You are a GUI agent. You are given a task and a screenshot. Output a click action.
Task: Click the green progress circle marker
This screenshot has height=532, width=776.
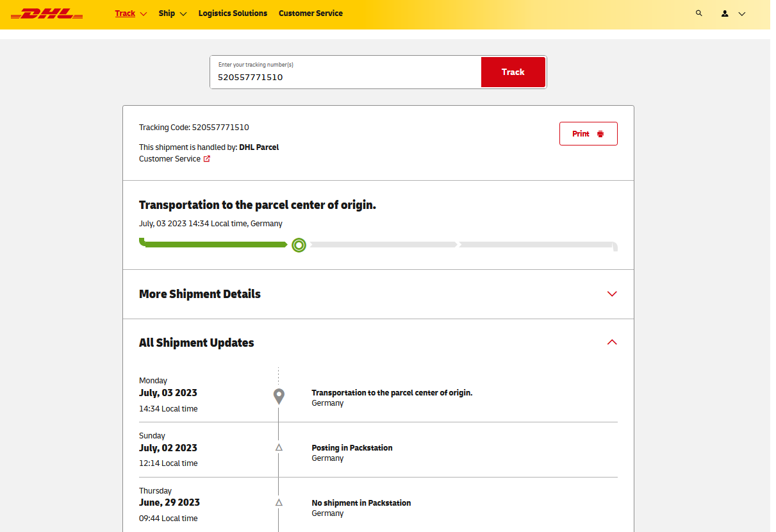[299, 245]
